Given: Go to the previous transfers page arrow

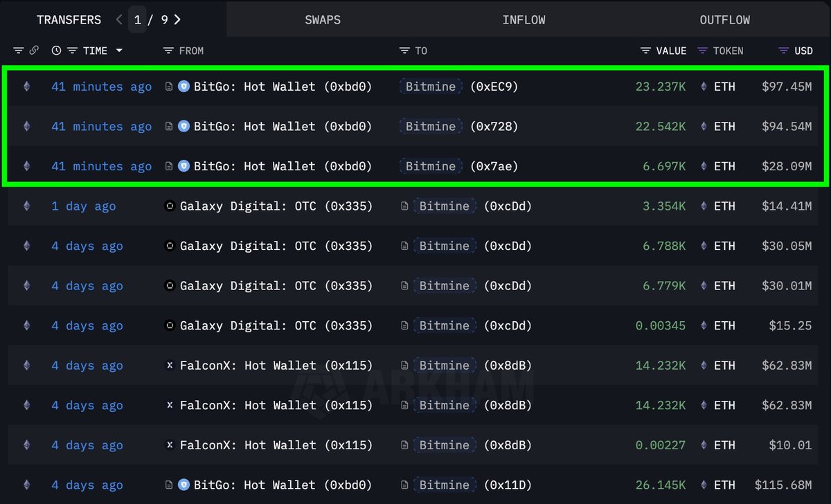Looking at the screenshot, I should point(119,19).
